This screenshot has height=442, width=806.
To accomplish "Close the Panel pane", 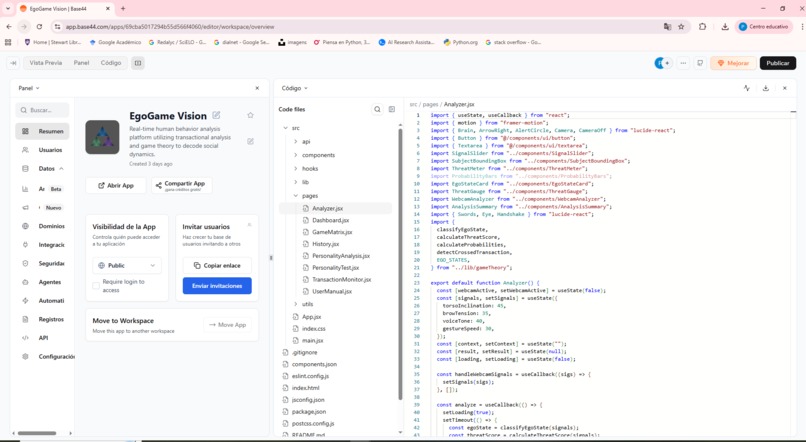I will coord(257,88).
